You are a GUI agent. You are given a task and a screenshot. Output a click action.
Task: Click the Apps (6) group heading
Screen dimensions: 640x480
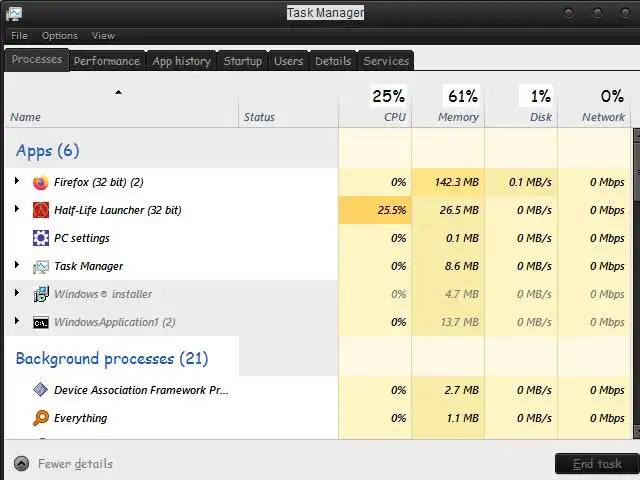pyautogui.click(x=47, y=151)
